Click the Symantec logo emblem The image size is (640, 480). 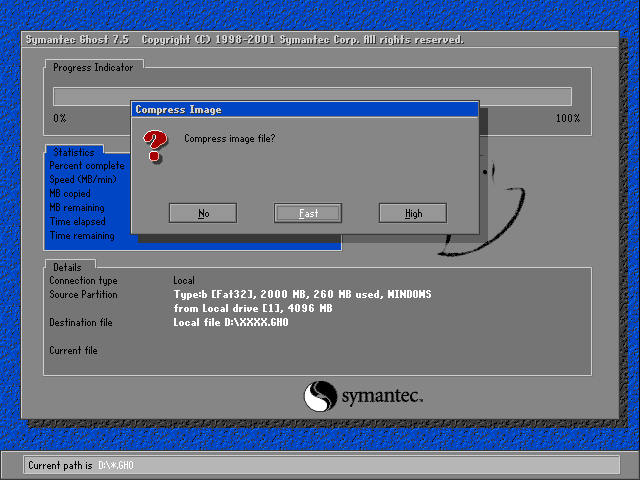[320, 396]
